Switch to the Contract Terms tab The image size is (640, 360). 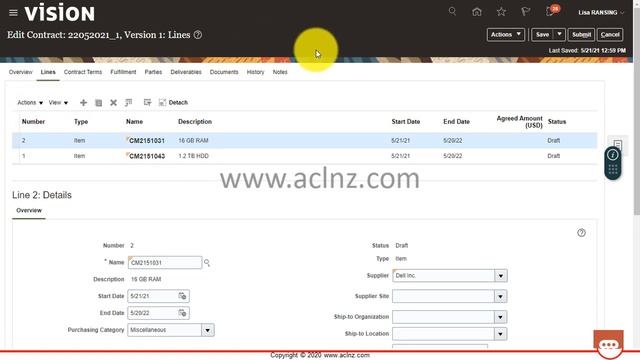pyautogui.click(x=83, y=72)
